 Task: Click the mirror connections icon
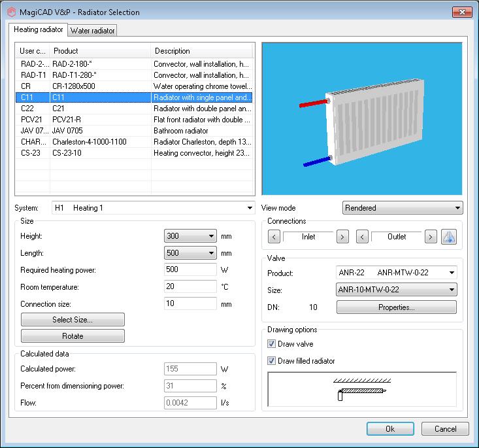coord(449,237)
